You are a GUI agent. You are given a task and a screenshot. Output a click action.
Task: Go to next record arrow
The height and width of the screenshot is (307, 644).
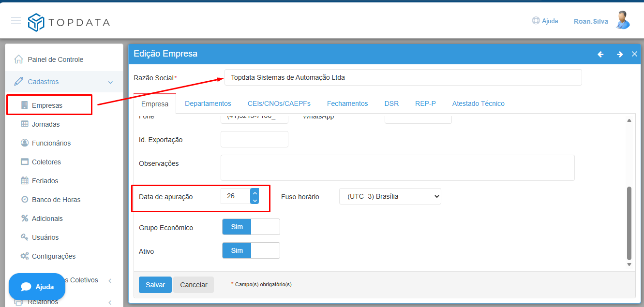(619, 54)
